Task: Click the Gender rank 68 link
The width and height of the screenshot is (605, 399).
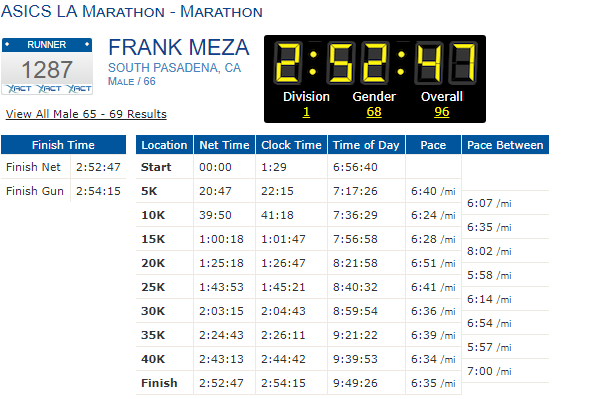Action: click(374, 112)
